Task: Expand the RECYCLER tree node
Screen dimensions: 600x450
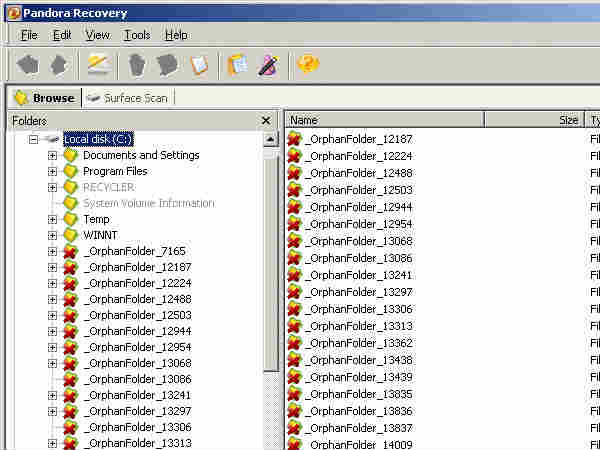Action: 52,188
